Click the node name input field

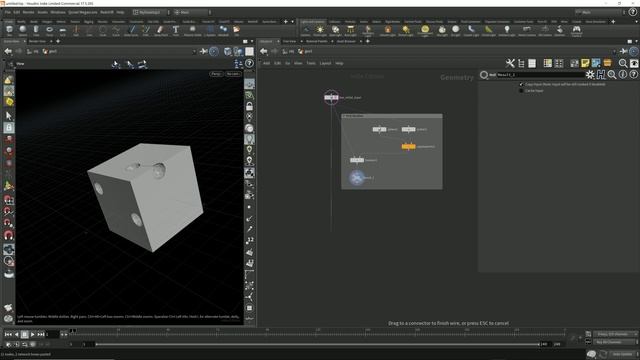coord(540,75)
